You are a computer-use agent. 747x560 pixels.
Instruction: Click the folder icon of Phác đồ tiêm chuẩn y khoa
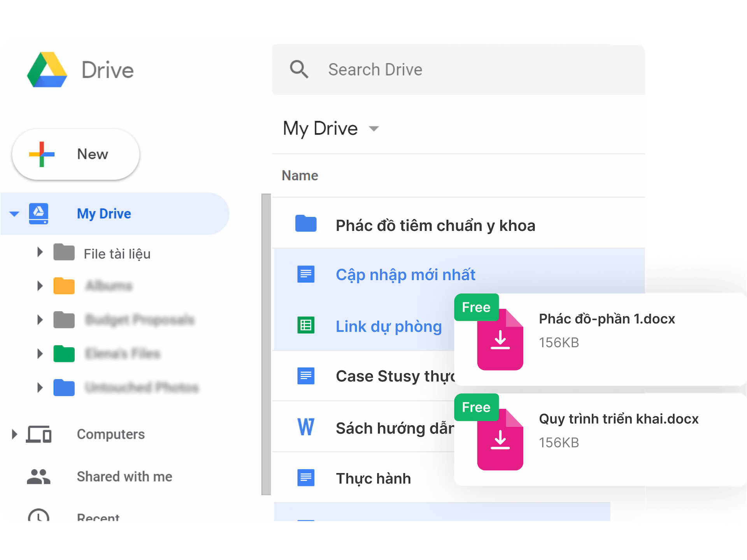pyautogui.click(x=306, y=224)
